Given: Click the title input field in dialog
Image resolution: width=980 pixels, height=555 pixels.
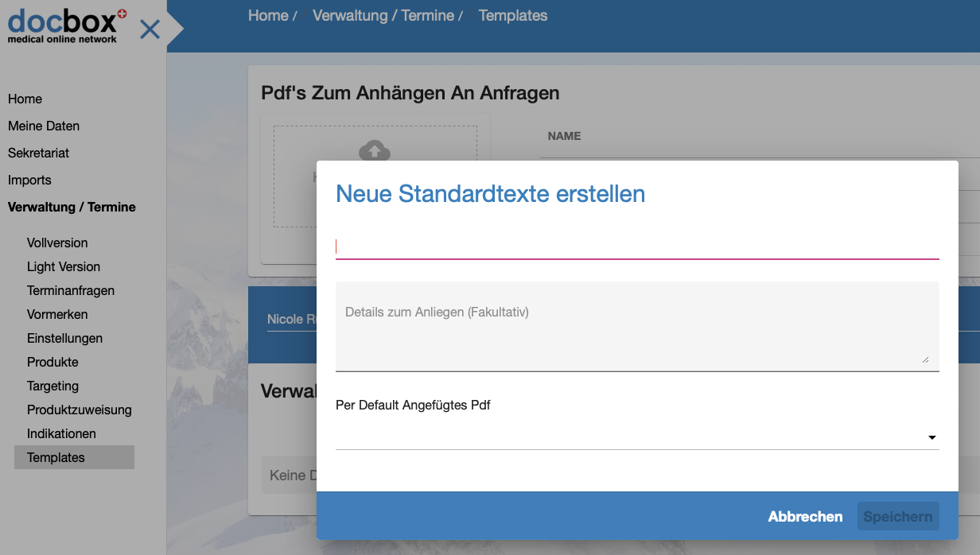Looking at the screenshot, I should (x=636, y=246).
